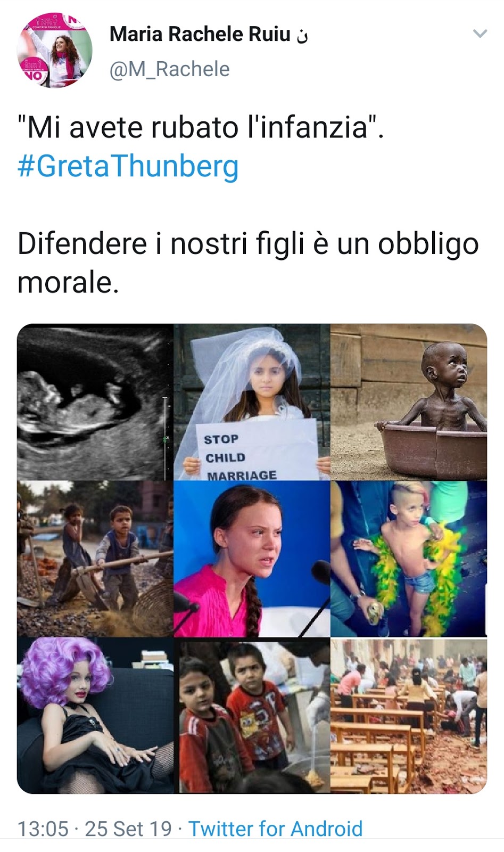This screenshot has width=504, height=852.
Task: Open the Stop Child Marriage sign image tile
Action: coord(252,402)
